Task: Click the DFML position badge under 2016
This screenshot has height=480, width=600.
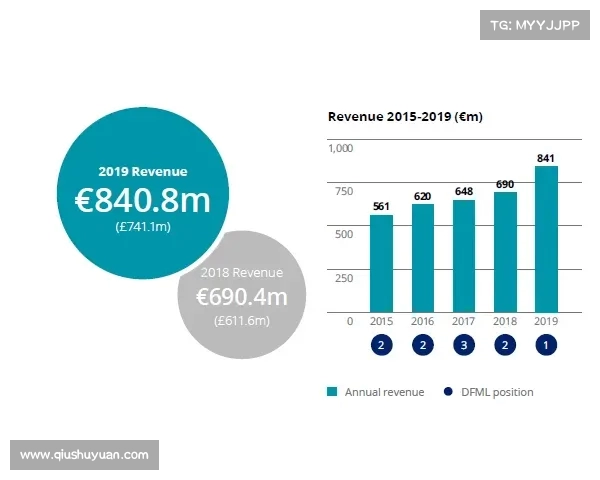Action: point(423,345)
